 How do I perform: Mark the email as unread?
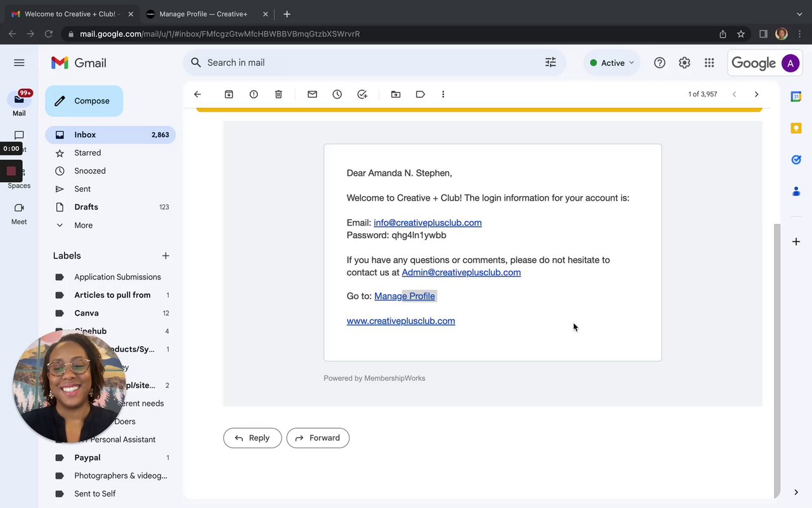312,94
